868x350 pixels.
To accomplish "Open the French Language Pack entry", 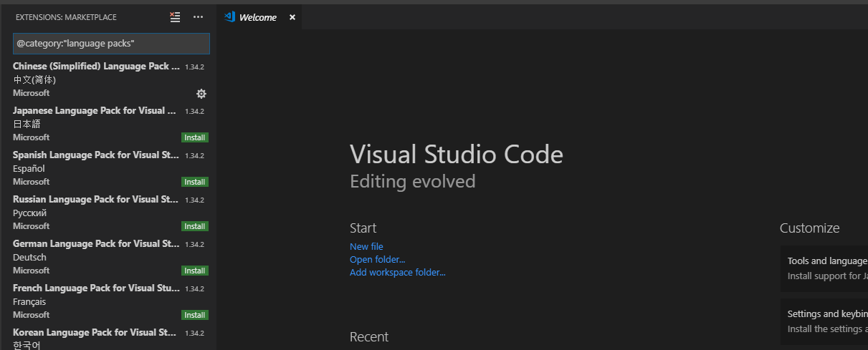I will pyautogui.click(x=108, y=301).
